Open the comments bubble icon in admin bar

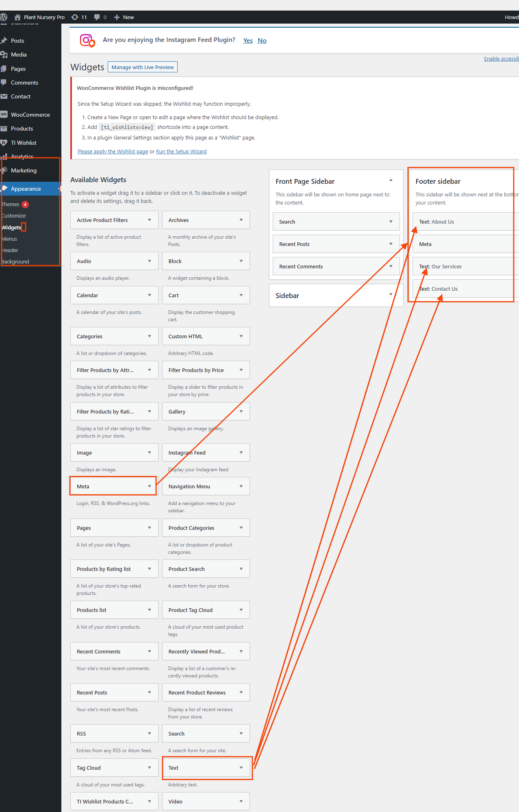point(97,17)
